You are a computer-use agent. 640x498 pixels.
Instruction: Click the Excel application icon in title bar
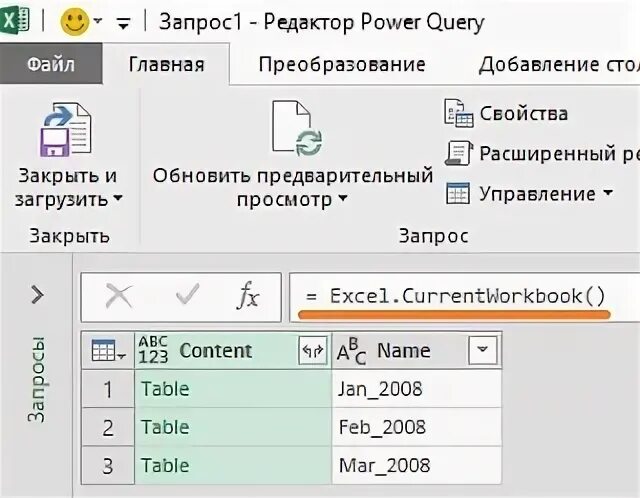point(14,20)
